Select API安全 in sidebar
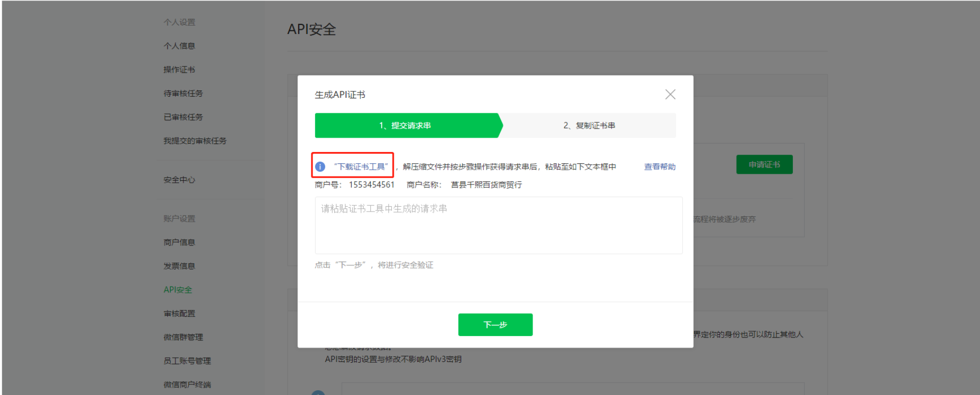The image size is (980, 395). pos(178,290)
